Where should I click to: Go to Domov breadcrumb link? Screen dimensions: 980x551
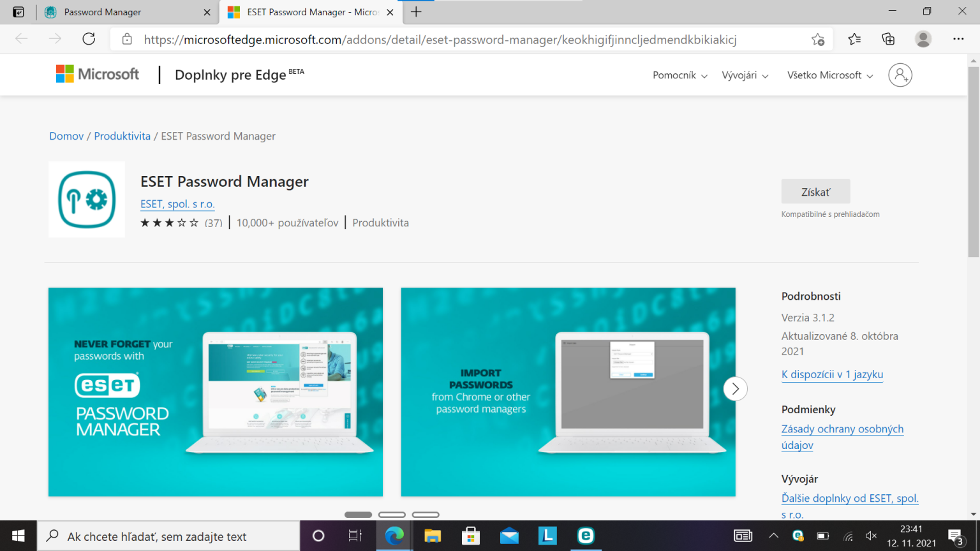(x=66, y=136)
